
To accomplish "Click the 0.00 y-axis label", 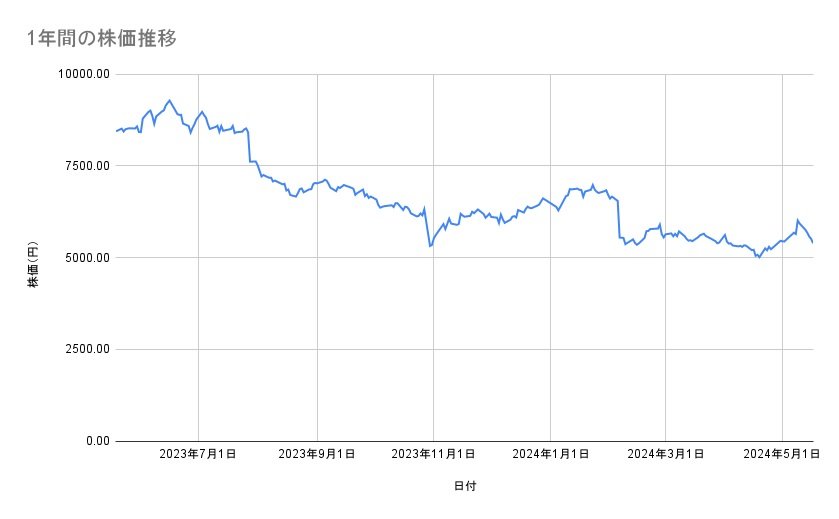I will coord(95,441).
